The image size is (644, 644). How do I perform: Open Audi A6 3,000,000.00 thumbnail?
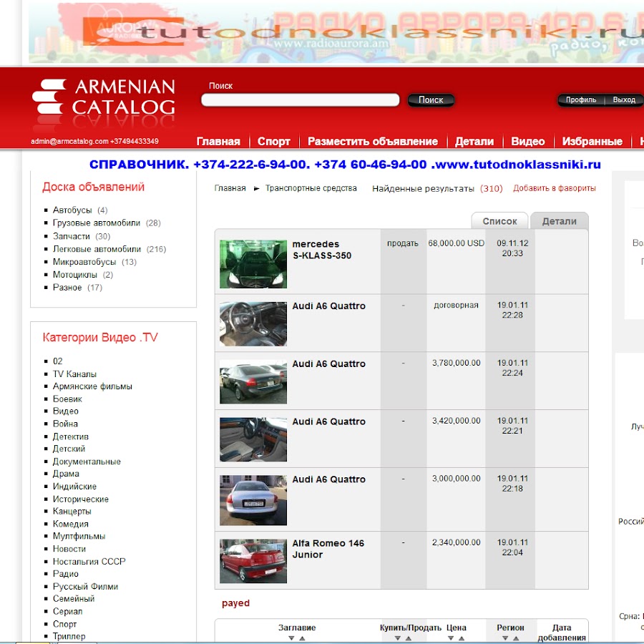tap(253, 500)
